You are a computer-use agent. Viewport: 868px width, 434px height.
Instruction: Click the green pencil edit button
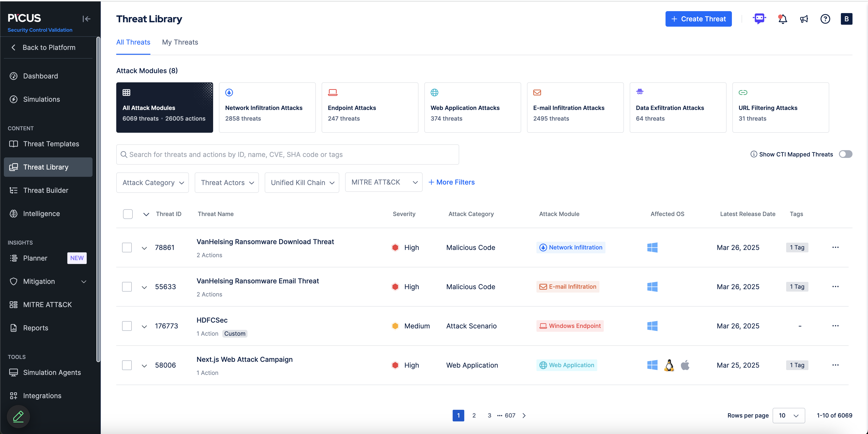click(18, 417)
